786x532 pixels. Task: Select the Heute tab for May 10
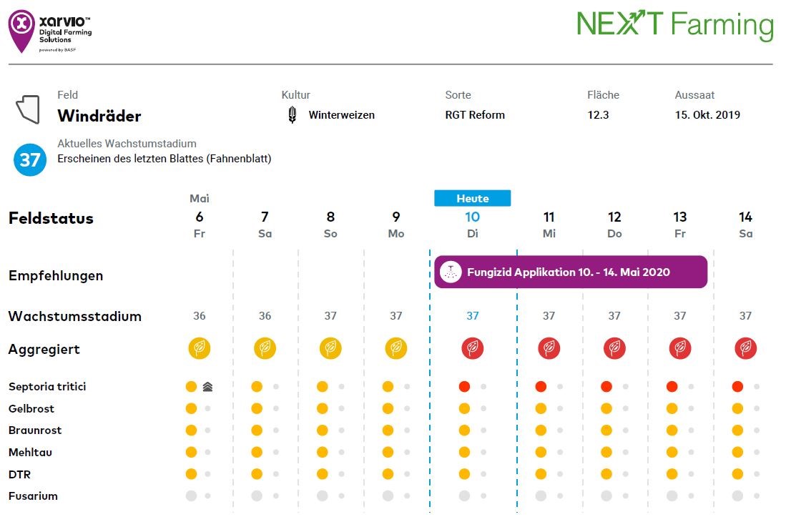pyautogui.click(x=472, y=198)
